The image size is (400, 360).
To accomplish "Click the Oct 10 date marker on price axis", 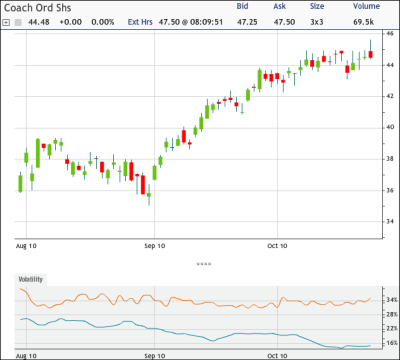I will [277, 246].
